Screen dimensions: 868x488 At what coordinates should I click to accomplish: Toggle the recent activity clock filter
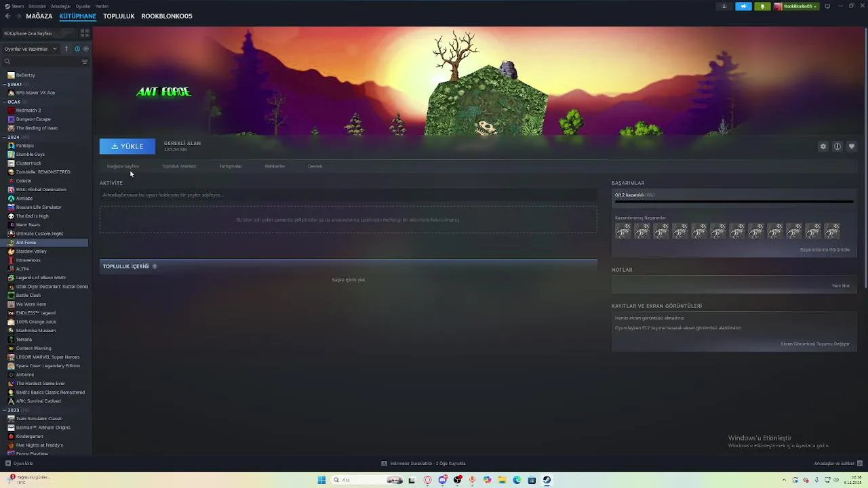(77, 49)
